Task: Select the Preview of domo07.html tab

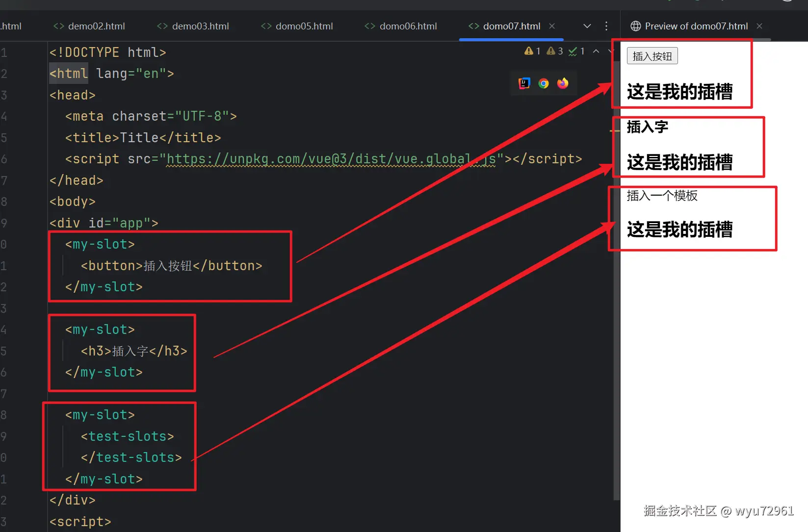Action: pyautogui.click(x=696, y=26)
